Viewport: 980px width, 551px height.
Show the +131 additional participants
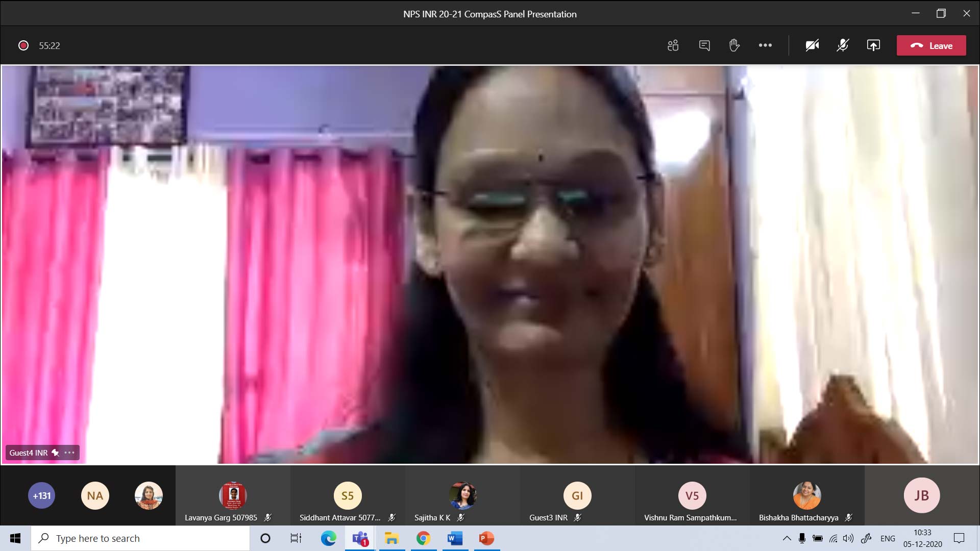click(x=42, y=495)
